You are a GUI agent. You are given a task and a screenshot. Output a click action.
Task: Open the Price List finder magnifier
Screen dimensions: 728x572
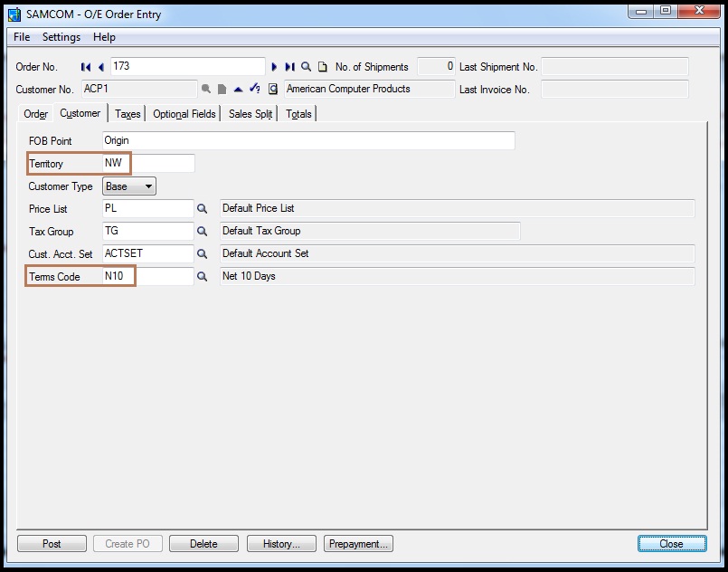click(202, 209)
